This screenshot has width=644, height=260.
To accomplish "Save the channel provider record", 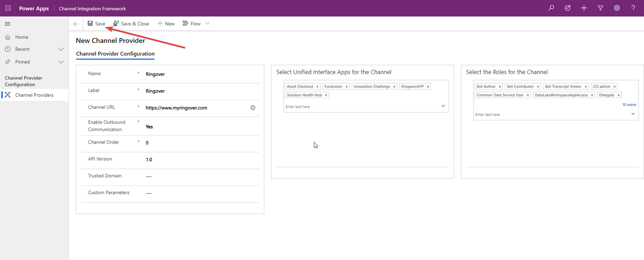I will [96, 24].
